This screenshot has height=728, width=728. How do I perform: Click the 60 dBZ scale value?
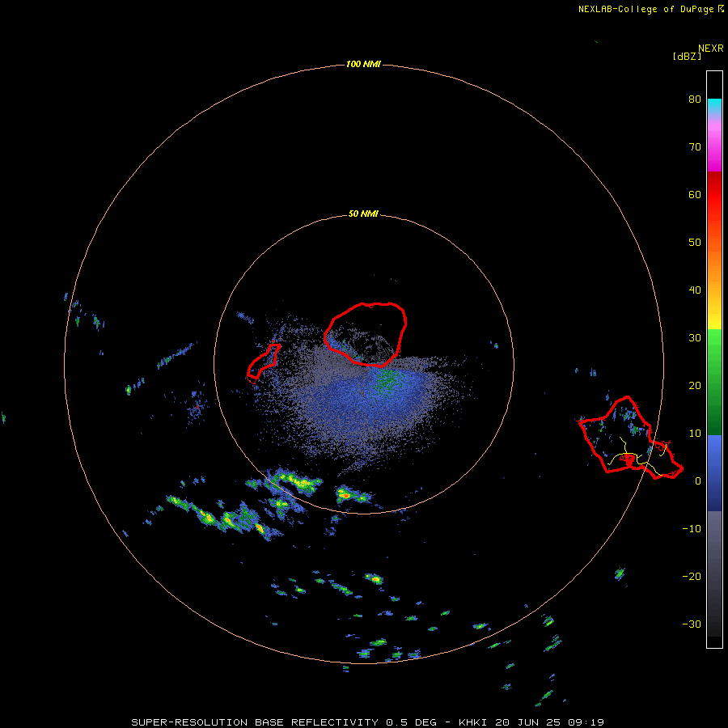tap(695, 194)
